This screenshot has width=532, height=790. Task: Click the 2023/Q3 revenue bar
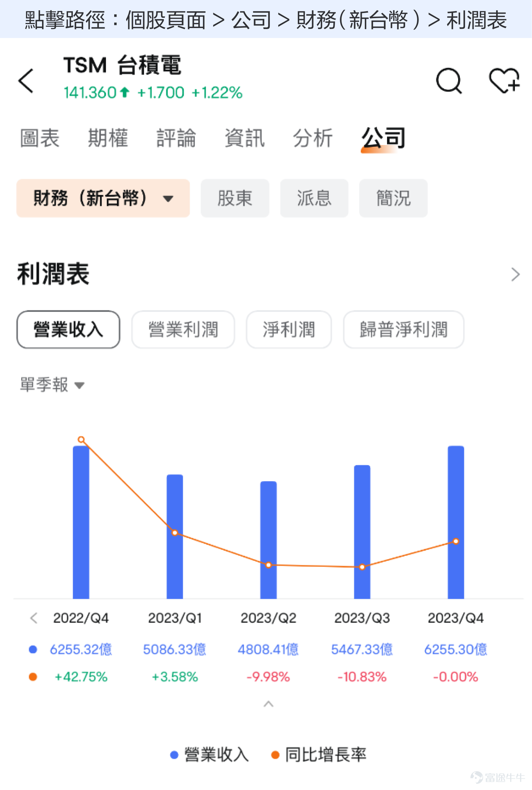coord(362,532)
